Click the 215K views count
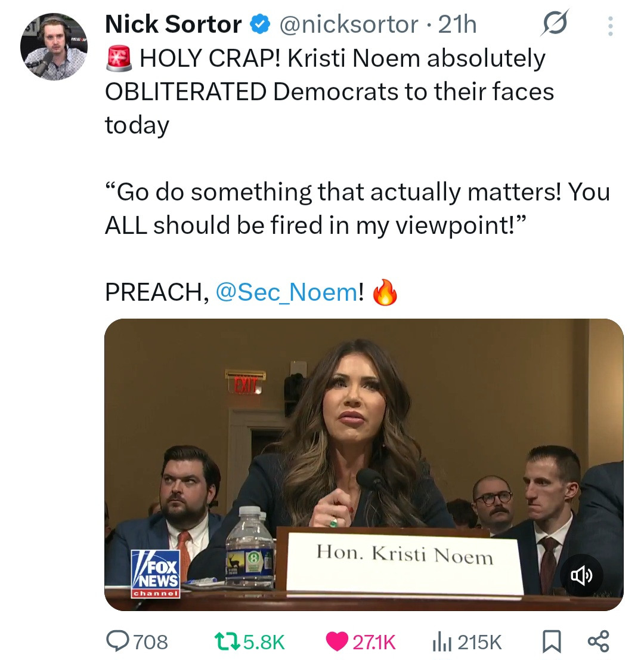The width and height of the screenshot is (644, 660). (479, 642)
